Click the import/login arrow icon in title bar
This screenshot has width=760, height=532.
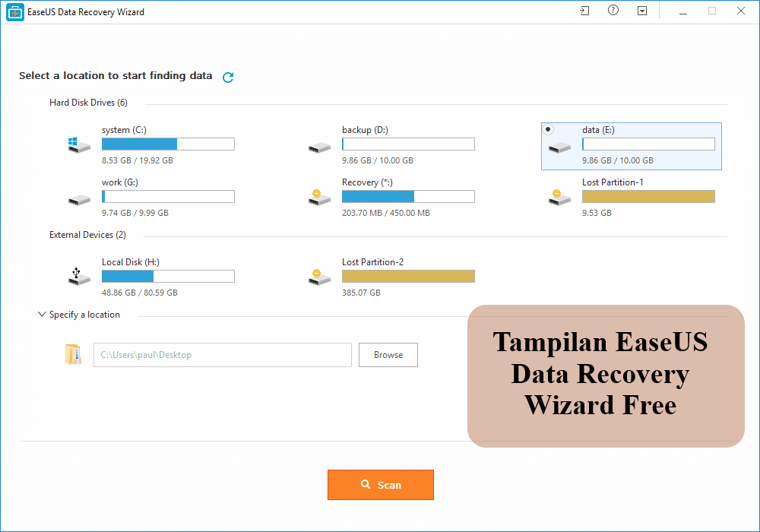(584, 11)
